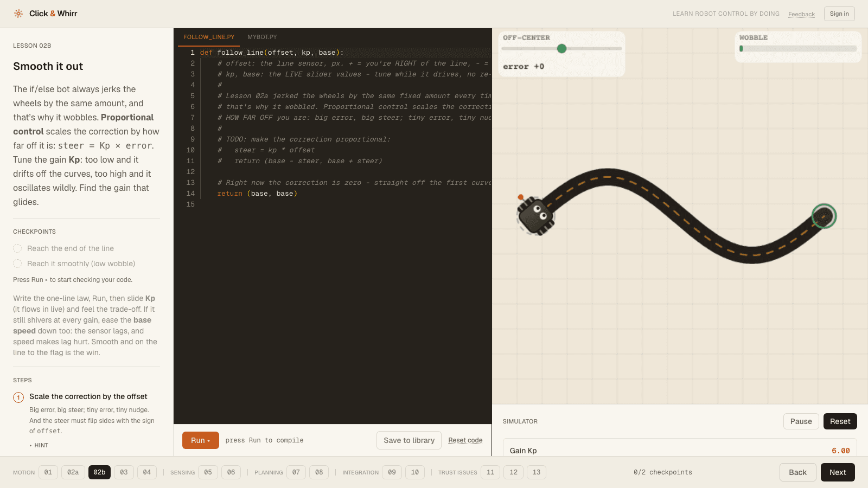
Task: Open lesson 03
Action: click(124, 472)
